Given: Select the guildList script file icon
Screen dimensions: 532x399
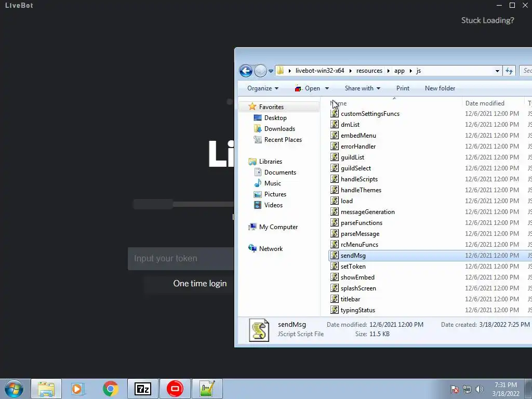Looking at the screenshot, I should [335, 157].
